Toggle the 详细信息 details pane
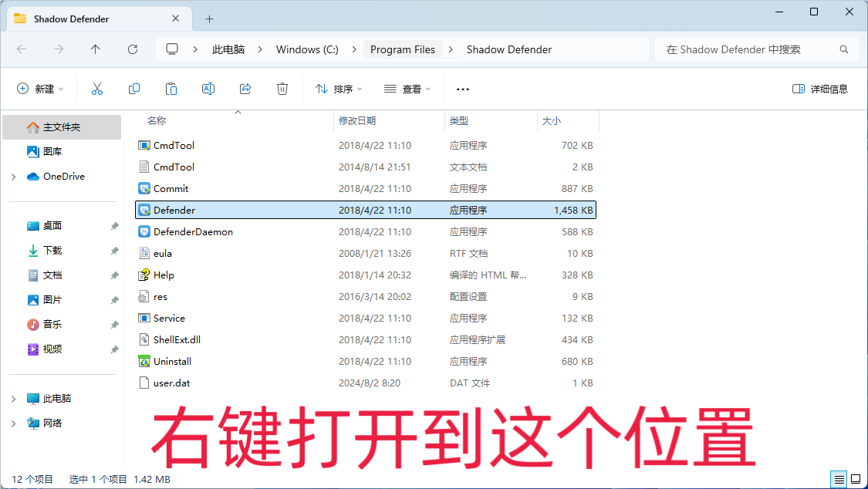Screen dimensions: 868x489 (x=820, y=89)
